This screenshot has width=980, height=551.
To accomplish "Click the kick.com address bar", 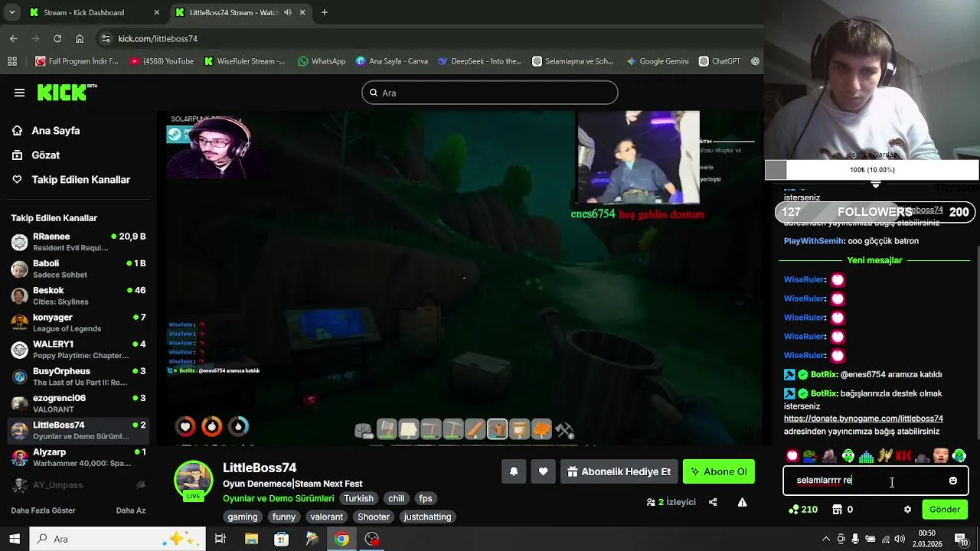I will [x=429, y=38].
